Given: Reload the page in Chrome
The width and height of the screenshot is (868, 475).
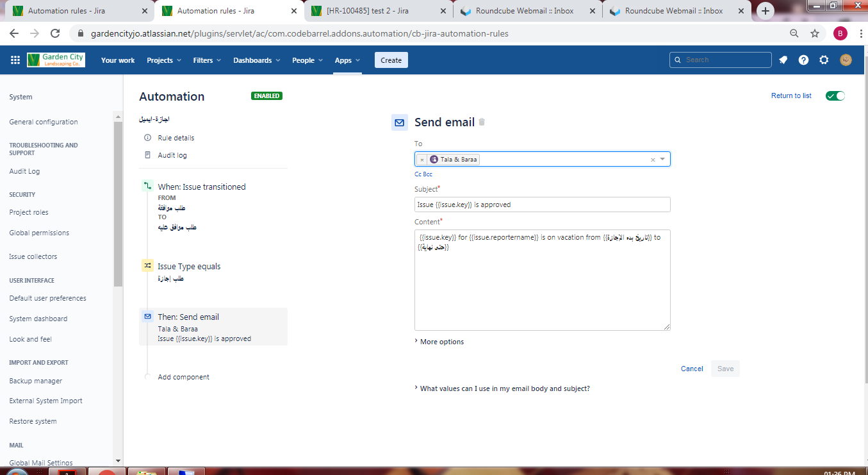Looking at the screenshot, I should [x=55, y=33].
